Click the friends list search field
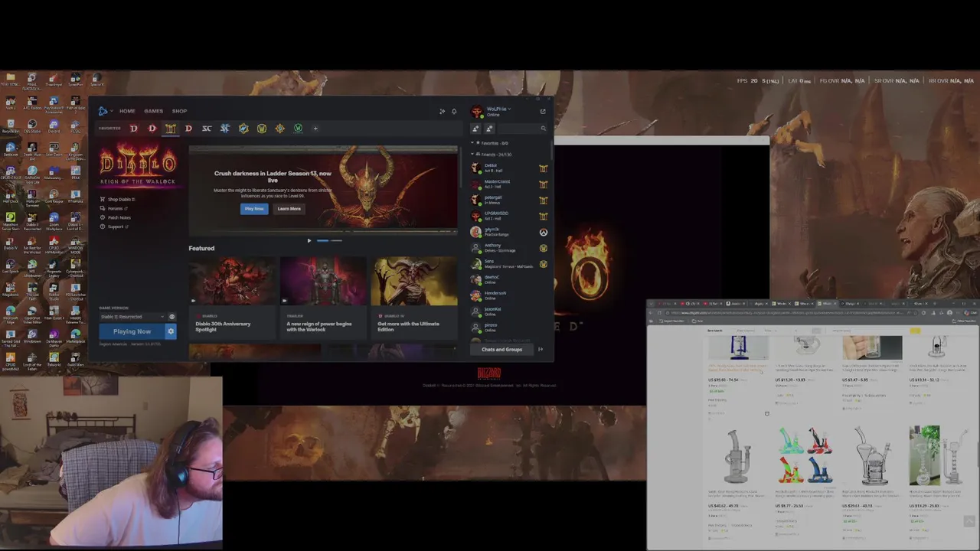 (517, 129)
